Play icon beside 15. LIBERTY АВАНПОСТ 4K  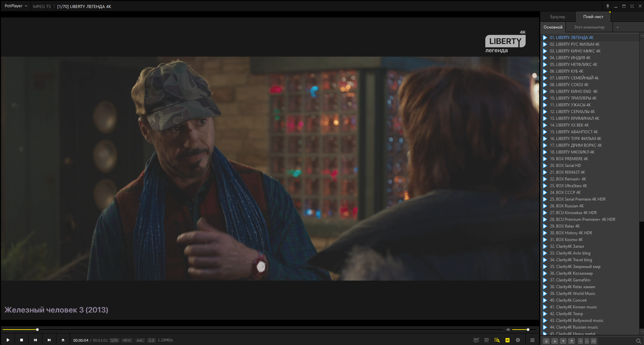545,132
